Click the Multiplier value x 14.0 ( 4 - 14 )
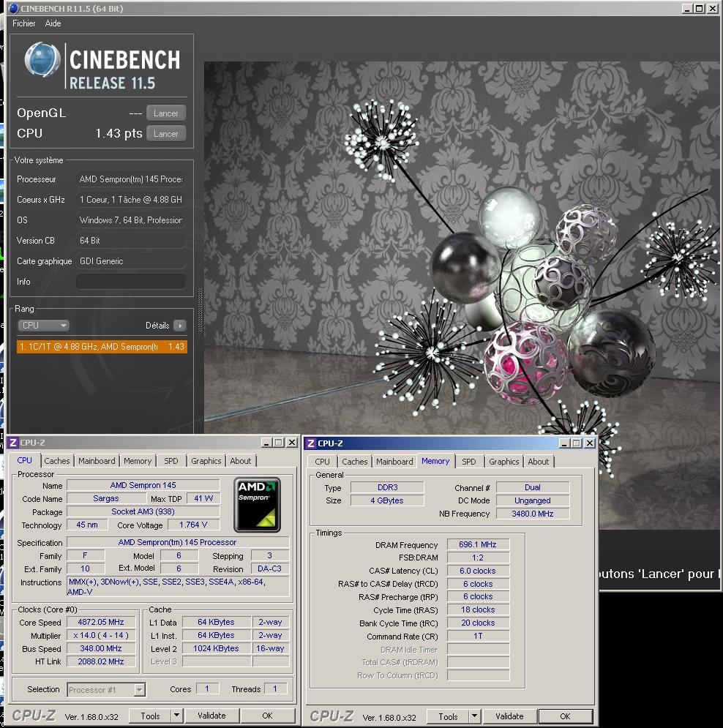This screenshot has height=728, width=723. click(101, 635)
